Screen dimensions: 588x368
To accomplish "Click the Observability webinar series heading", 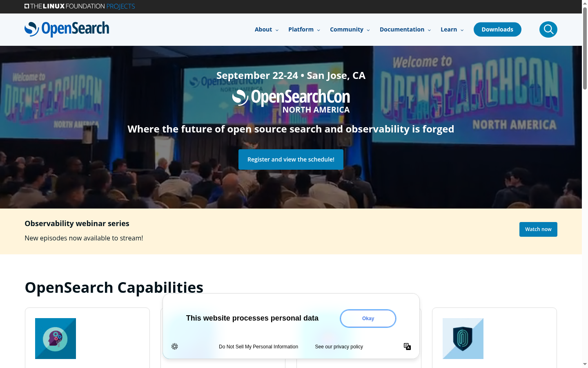I will click(77, 224).
